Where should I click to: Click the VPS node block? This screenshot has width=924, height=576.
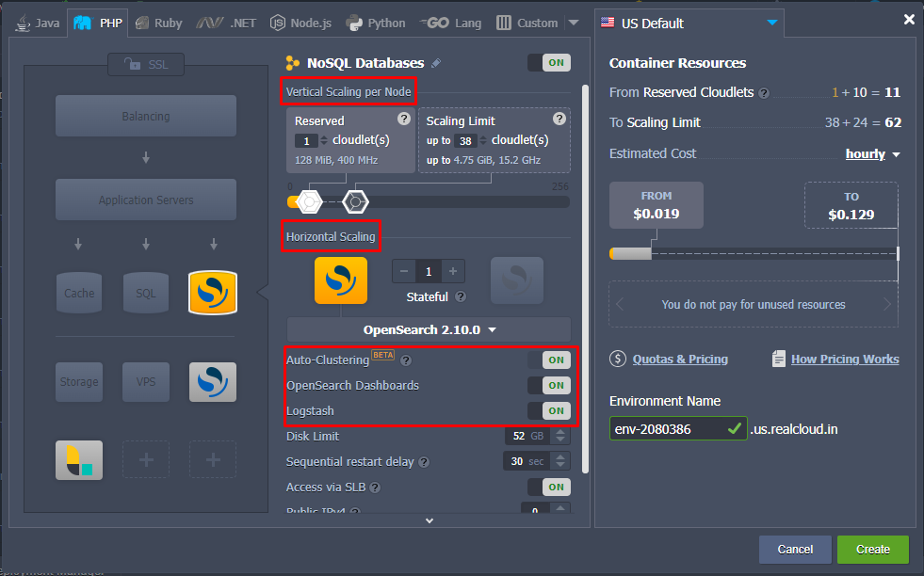click(x=146, y=382)
